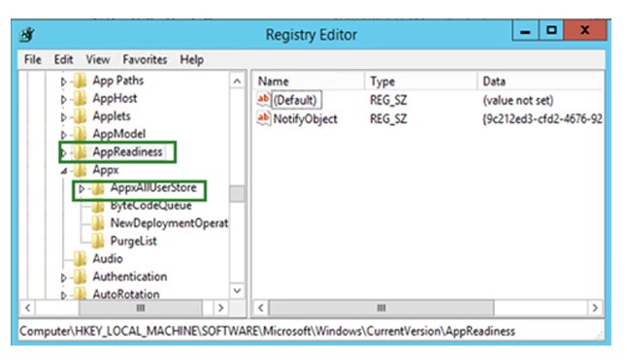627x364 pixels.
Task: Sort values by the Name column header
Action: coord(309,82)
